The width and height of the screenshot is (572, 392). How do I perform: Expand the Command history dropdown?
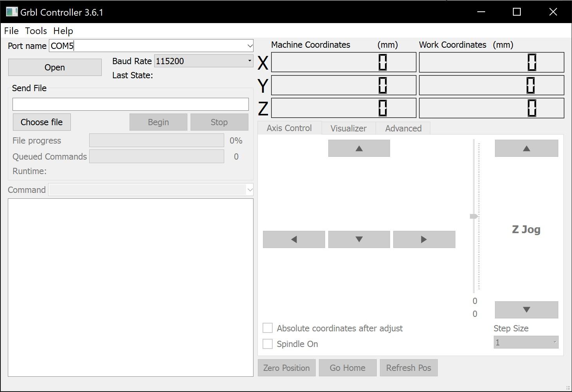250,190
